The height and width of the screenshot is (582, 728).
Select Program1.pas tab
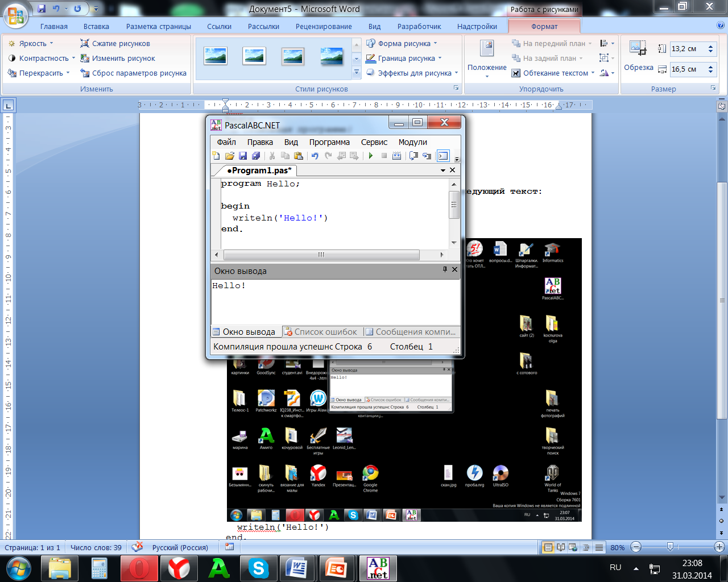[x=258, y=171]
